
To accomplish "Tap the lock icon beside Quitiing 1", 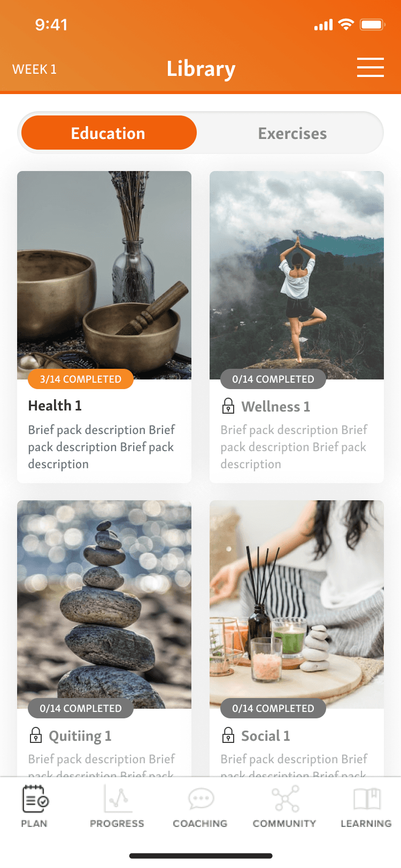I will click(36, 735).
